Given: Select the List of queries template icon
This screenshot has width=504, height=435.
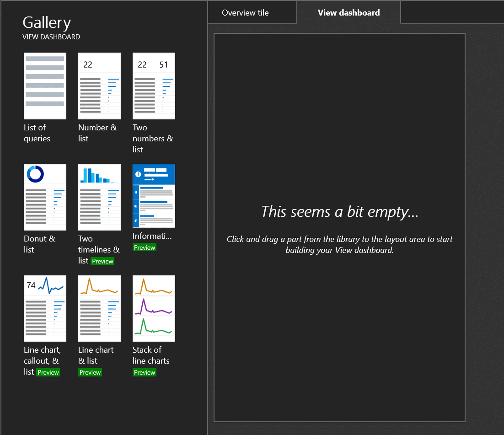Looking at the screenshot, I should (x=45, y=86).
